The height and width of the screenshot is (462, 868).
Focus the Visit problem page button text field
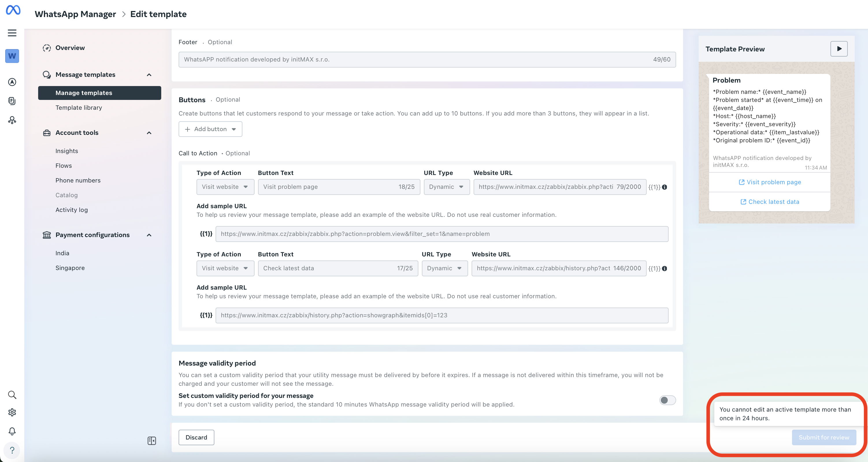(x=339, y=187)
